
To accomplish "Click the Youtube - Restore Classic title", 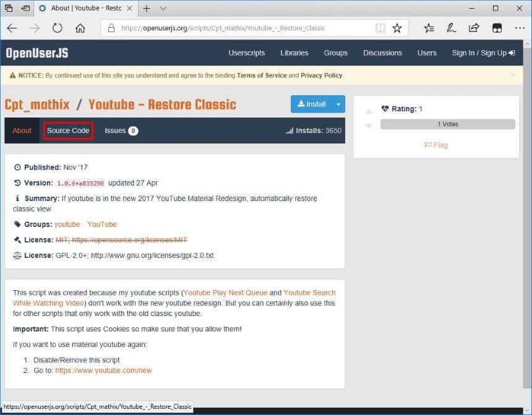I will (x=162, y=105).
